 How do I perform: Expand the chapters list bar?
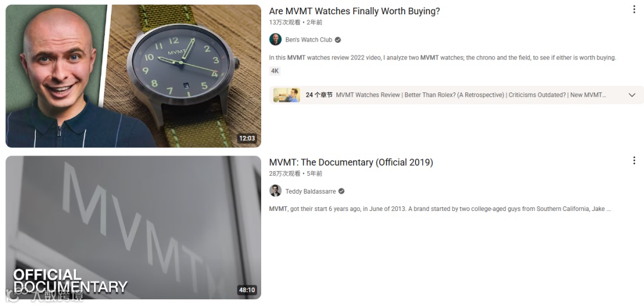456,95
